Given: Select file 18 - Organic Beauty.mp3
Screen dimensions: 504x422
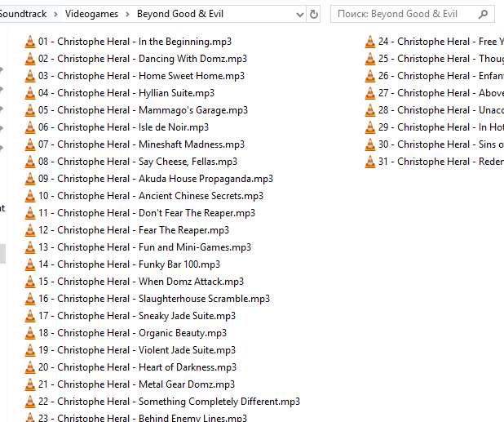Looking at the screenshot, I should click(x=126, y=333).
